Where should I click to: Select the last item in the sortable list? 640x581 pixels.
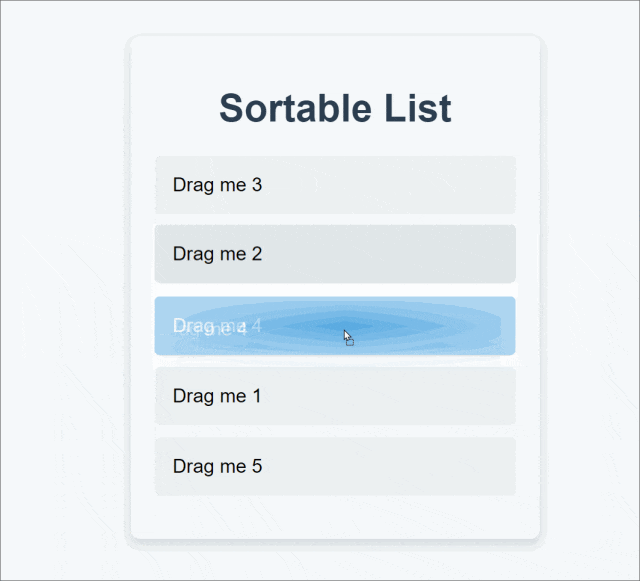(x=335, y=466)
